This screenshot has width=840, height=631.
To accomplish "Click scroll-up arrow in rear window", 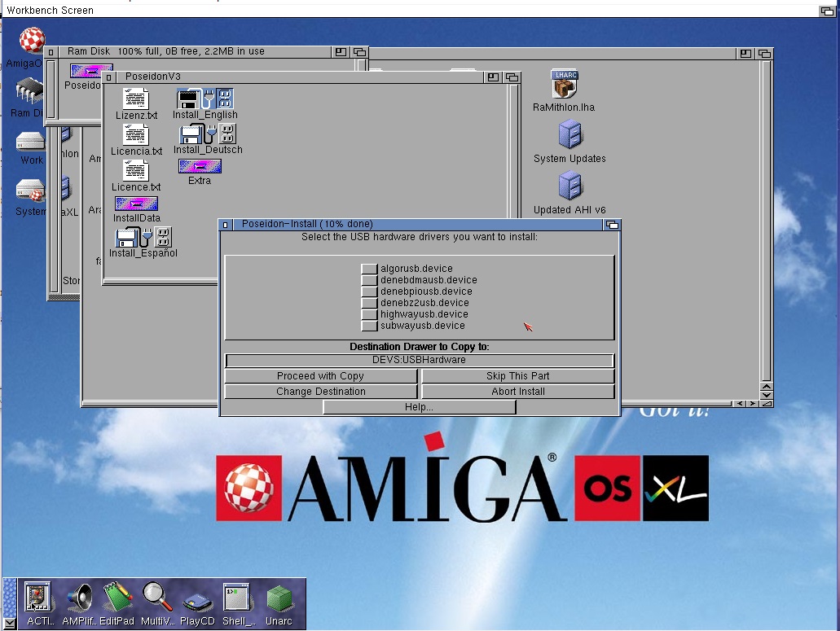I will [x=767, y=387].
